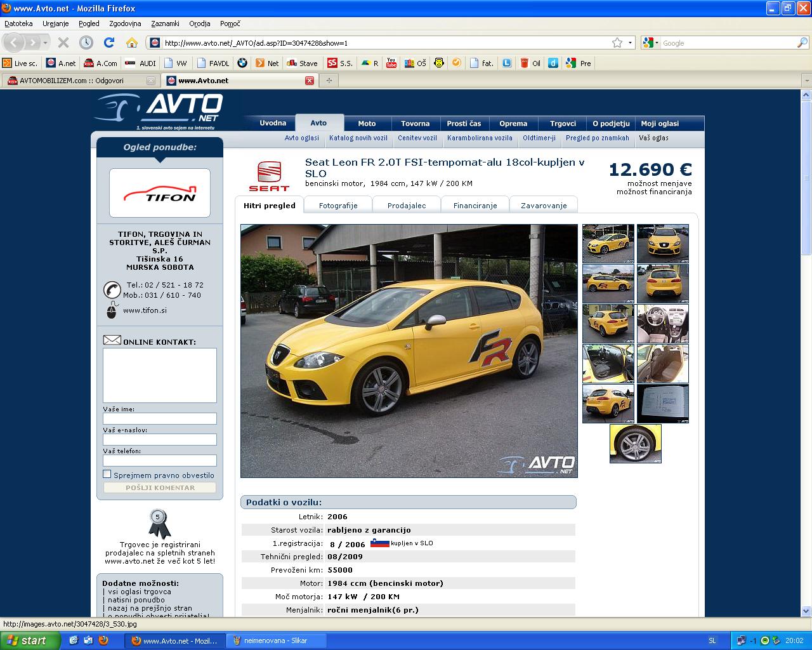Viewport: 812px width, 650px height.
Task: Open the Back/Forward history dropdown arrow
Action: click(x=46, y=43)
